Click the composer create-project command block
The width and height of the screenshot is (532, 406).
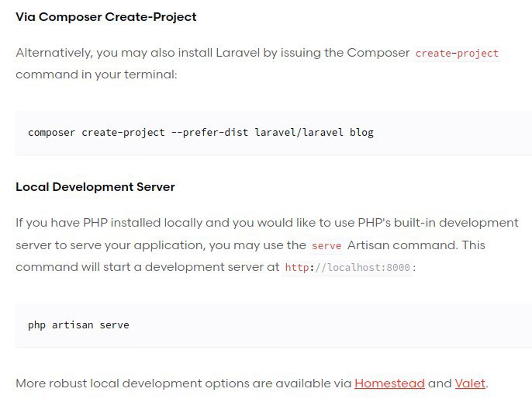click(274, 133)
